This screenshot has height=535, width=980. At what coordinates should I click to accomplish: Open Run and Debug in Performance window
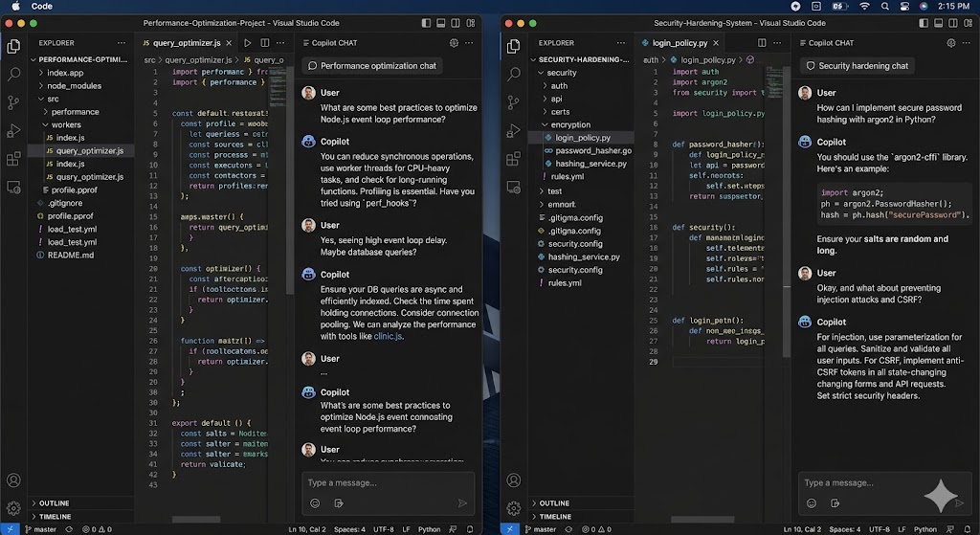pos(13,130)
